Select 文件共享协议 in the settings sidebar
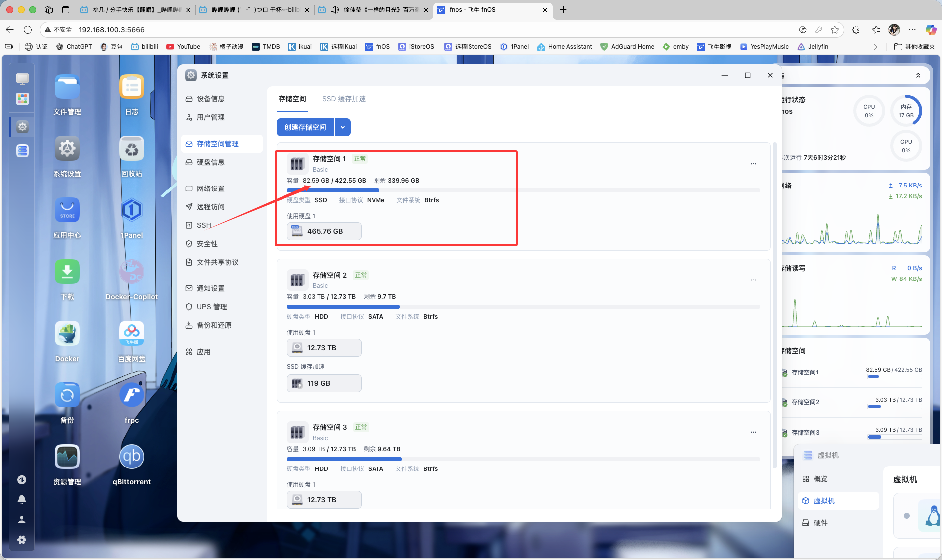Screen dimensions: 942x560 coord(222,262)
